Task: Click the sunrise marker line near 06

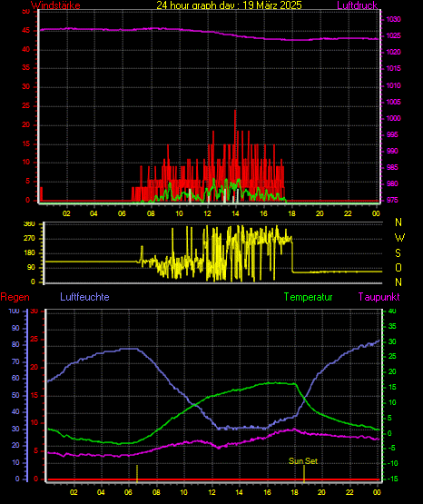Action: point(137,473)
